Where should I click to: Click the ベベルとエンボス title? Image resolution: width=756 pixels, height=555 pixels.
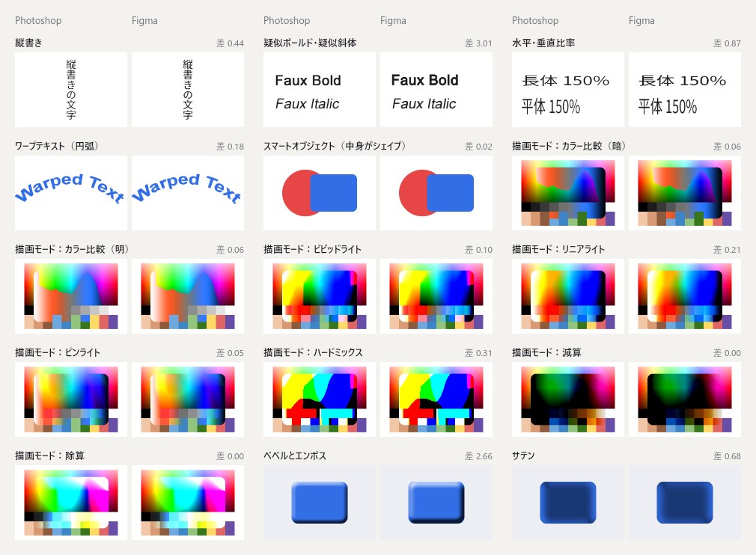[x=295, y=456]
